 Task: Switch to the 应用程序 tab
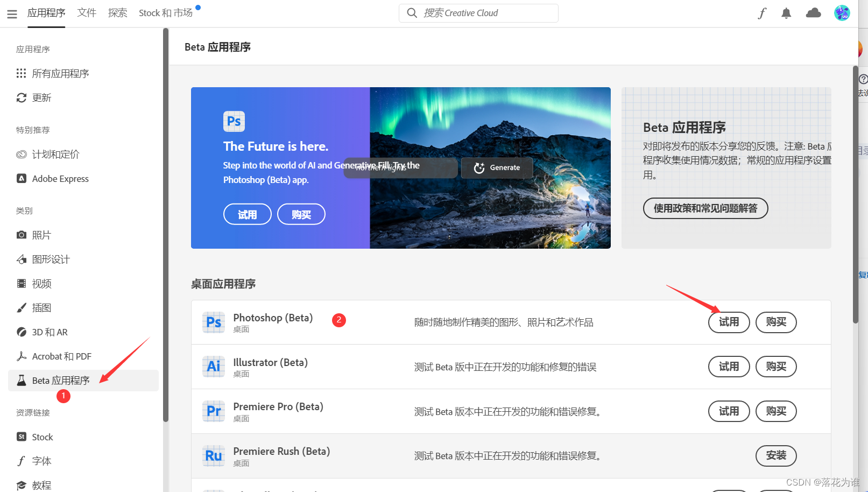[46, 13]
